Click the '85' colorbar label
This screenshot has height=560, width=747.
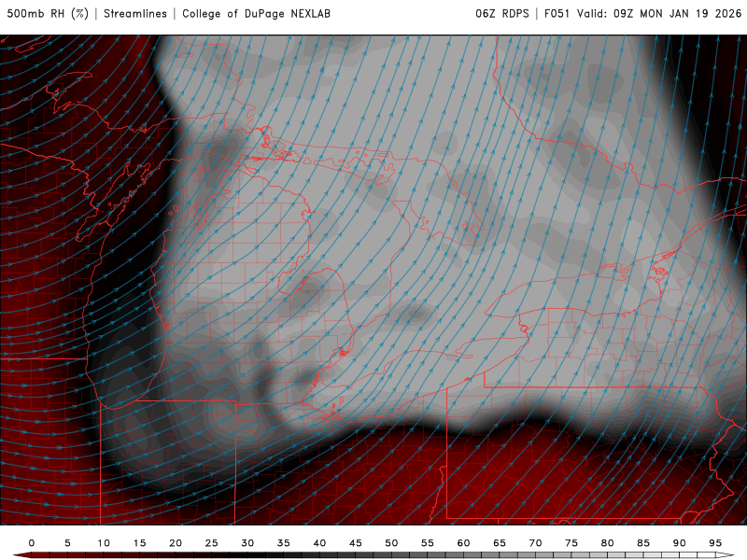coord(643,543)
